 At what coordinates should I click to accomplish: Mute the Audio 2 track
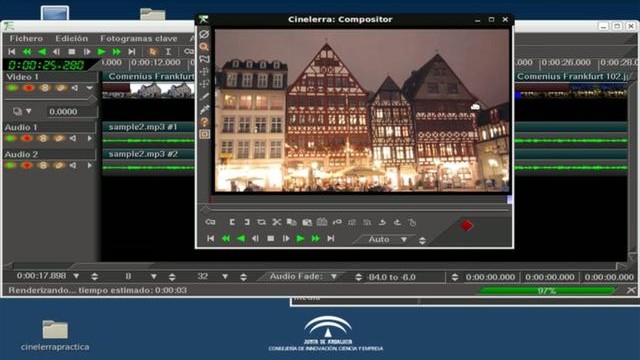pos(73,165)
